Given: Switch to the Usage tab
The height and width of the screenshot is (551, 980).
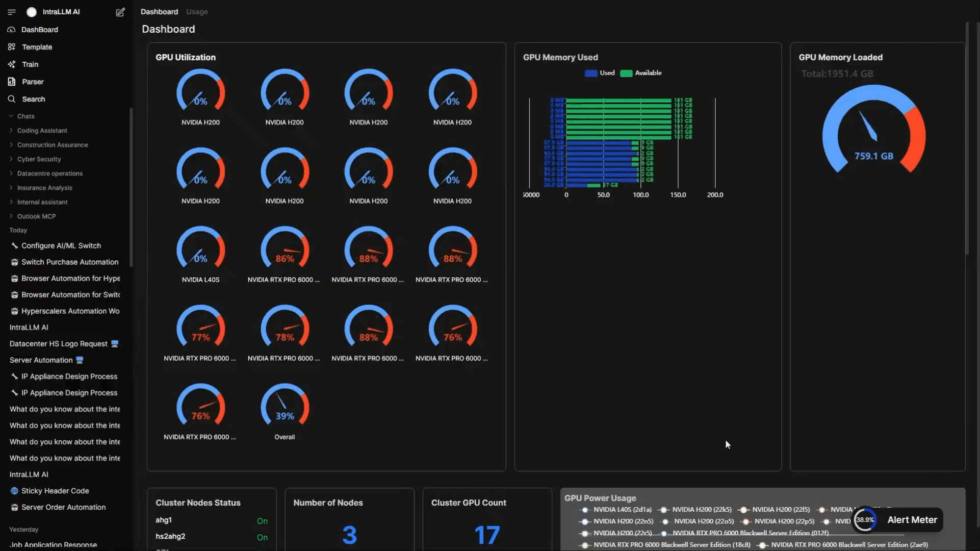Looking at the screenshot, I should (x=197, y=12).
